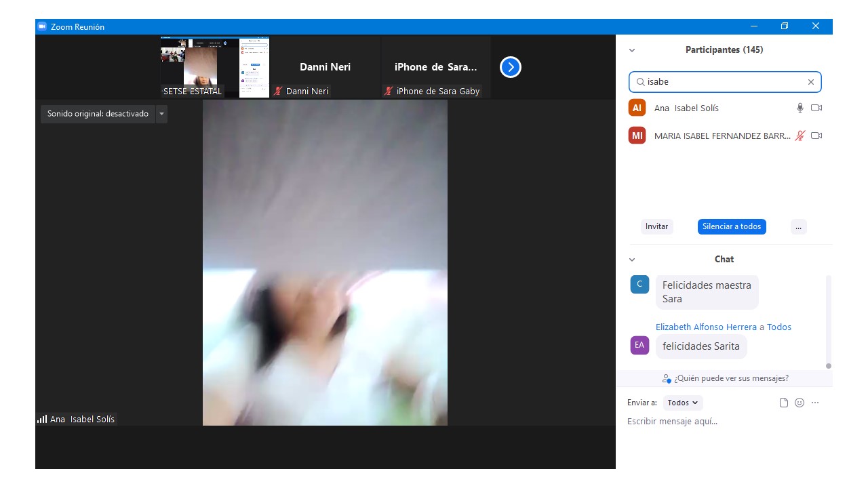Click the Silenciar a todos button
Image resolution: width=868 pixels, height=488 pixels.
[x=732, y=226]
